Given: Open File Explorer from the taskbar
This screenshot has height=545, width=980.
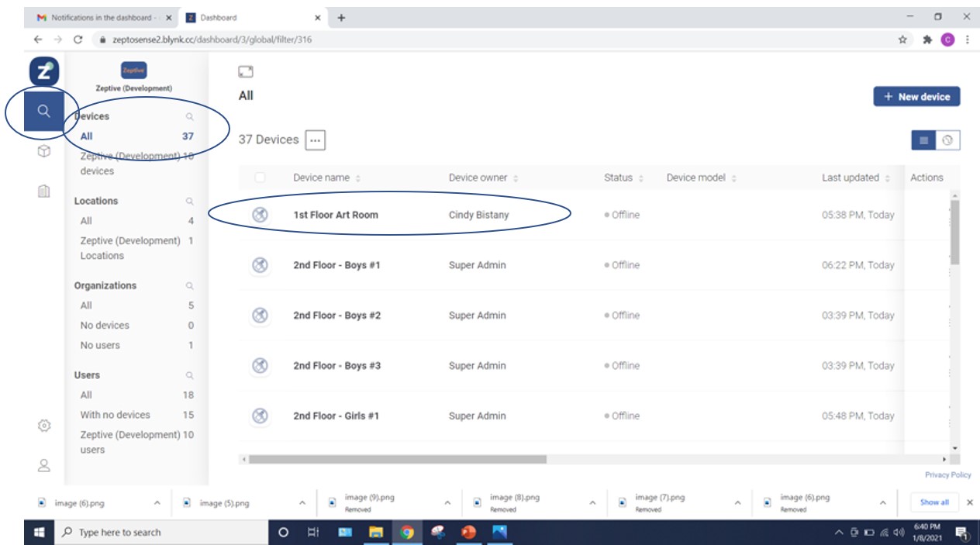Looking at the screenshot, I should tap(376, 533).
